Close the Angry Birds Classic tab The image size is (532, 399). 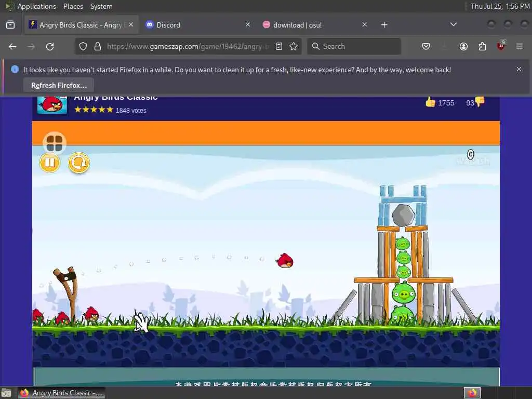point(131,25)
